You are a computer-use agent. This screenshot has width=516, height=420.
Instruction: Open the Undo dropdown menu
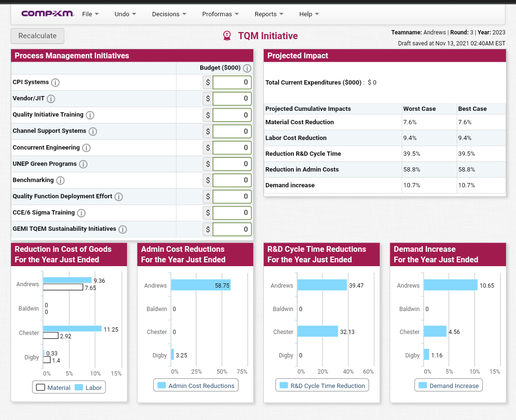tap(125, 14)
